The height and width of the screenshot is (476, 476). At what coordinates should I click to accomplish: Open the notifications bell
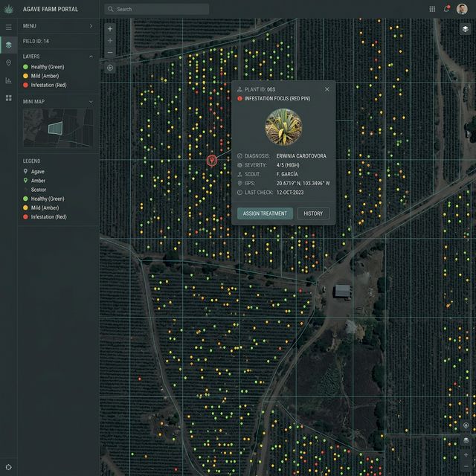tap(446, 9)
